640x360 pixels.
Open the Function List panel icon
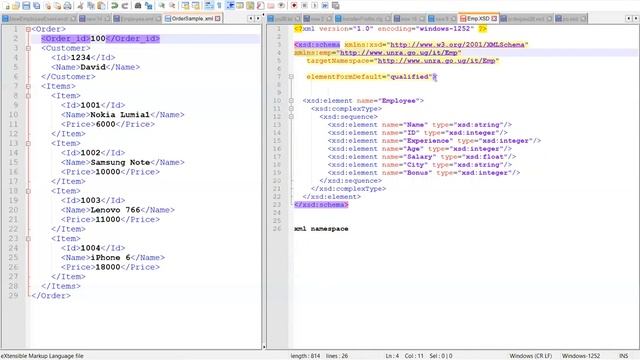[260, 6]
